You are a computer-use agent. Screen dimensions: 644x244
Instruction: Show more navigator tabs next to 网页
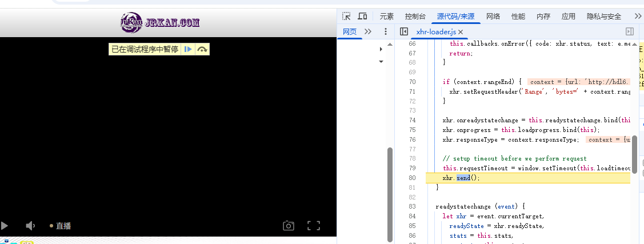coord(367,32)
